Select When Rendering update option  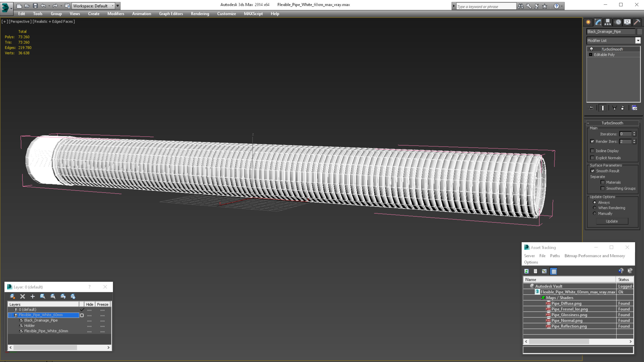pyautogui.click(x=595, y=208)
